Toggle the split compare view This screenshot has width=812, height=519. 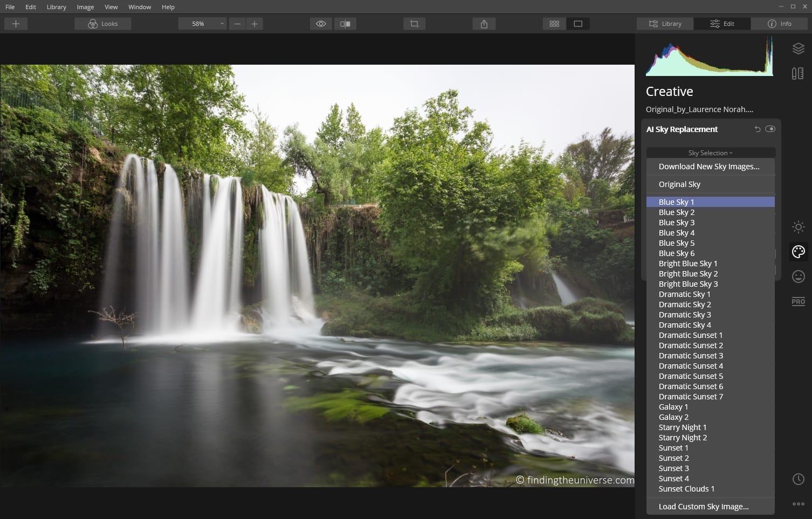[345, 24]
